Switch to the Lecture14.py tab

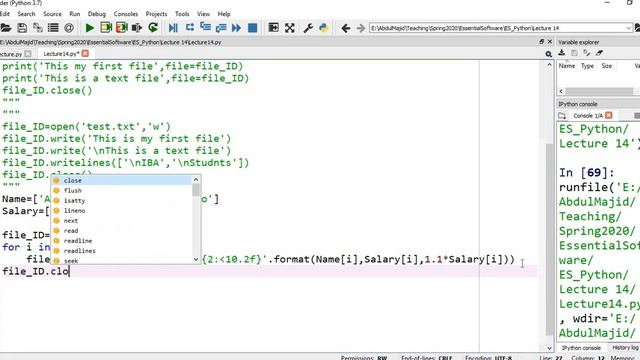tap(61, 54)
